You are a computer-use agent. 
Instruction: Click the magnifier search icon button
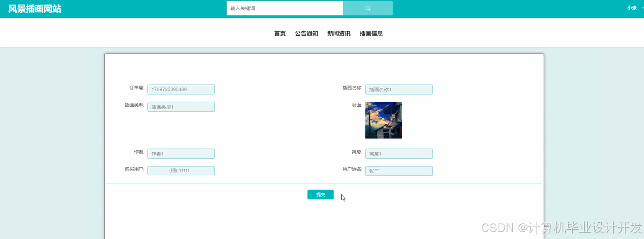(x=368, y=8)
